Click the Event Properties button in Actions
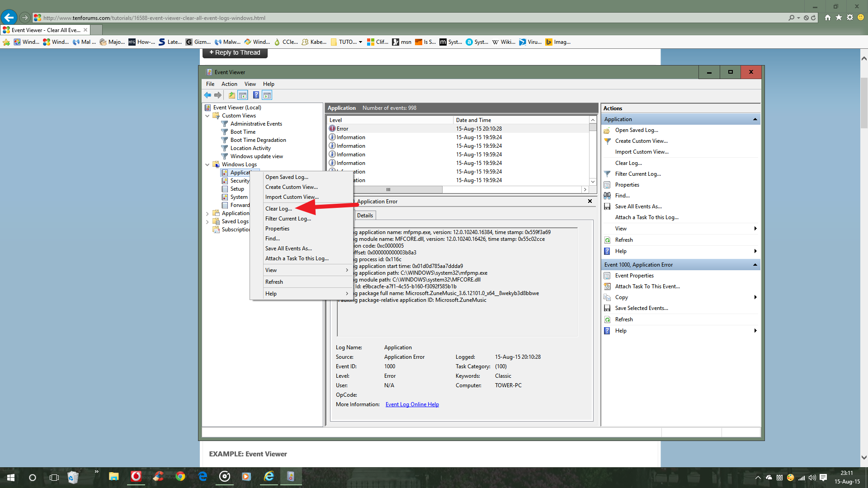 634,275
